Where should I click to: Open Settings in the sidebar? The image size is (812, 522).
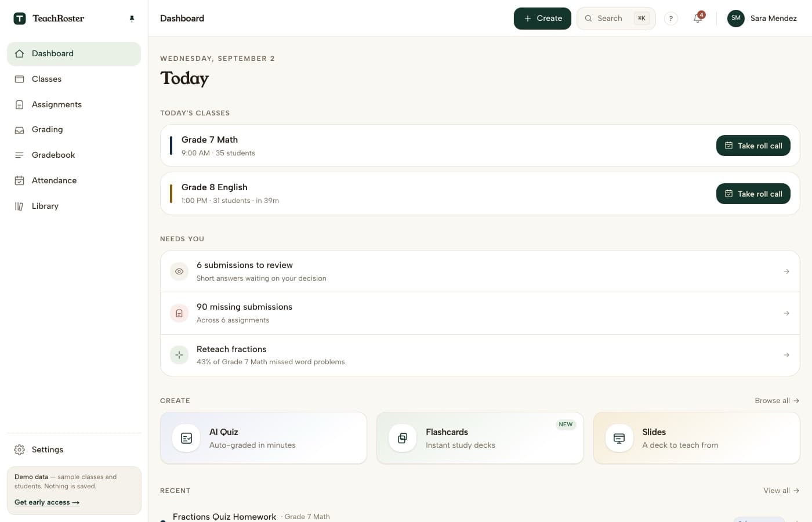74,449
